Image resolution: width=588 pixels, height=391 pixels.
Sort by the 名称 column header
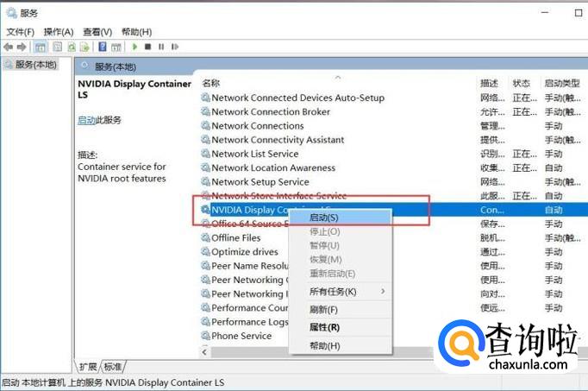(210, 83)
